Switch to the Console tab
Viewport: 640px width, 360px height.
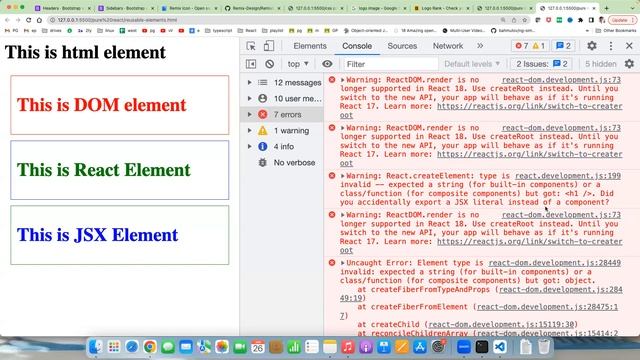[357, 46]
